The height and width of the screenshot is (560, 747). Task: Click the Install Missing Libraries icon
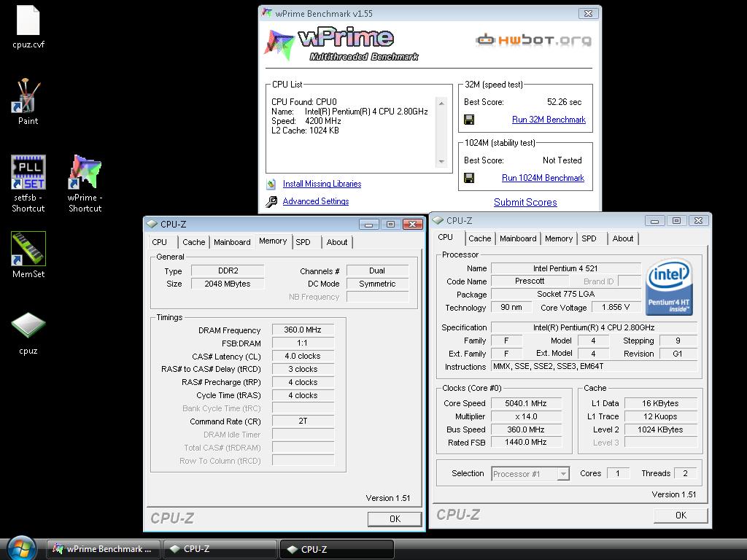(x=271, y=184)
